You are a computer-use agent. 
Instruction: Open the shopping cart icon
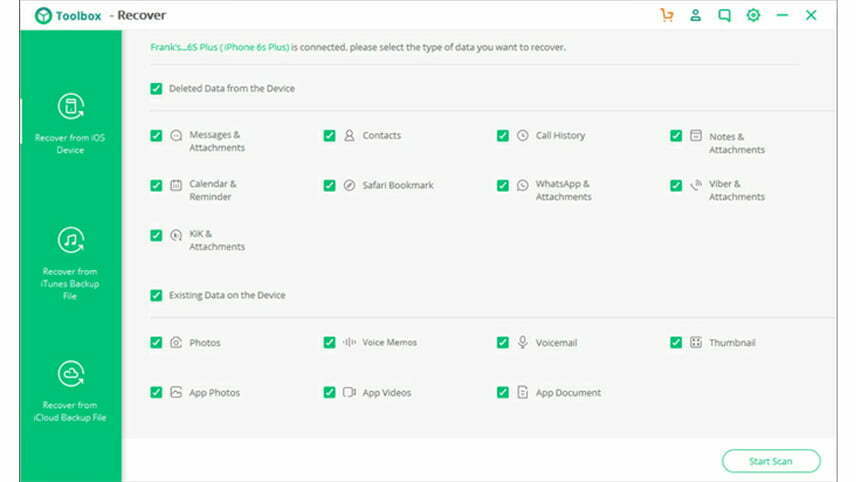(667, 15)
